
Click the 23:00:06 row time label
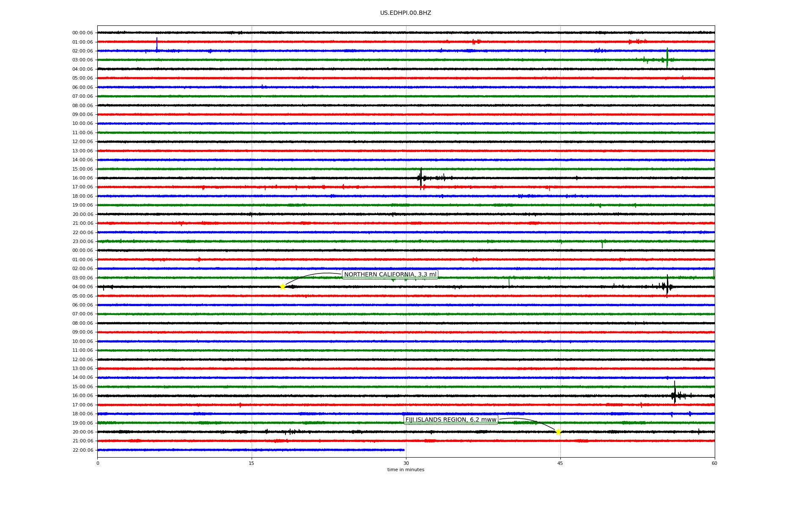coord(82,242)
